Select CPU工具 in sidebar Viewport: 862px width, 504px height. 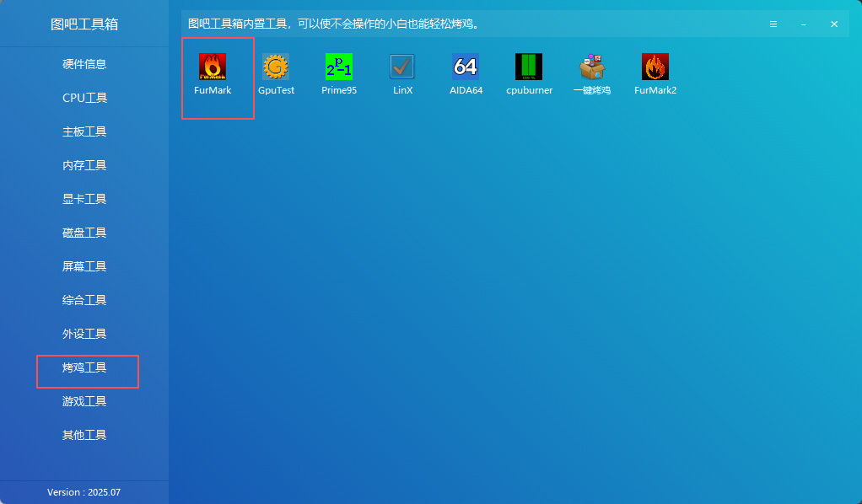click(x=84, y=98)
